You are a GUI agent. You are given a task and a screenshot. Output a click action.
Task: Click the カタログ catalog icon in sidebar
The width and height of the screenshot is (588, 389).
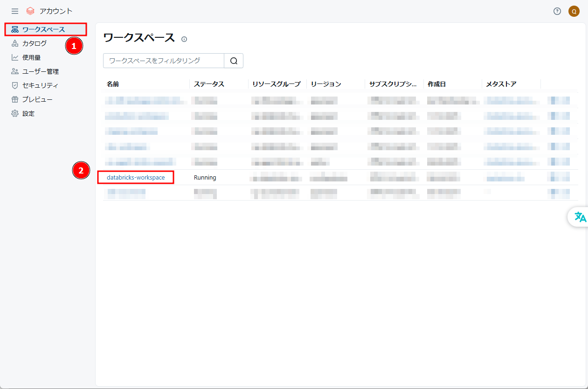(15, 43)
